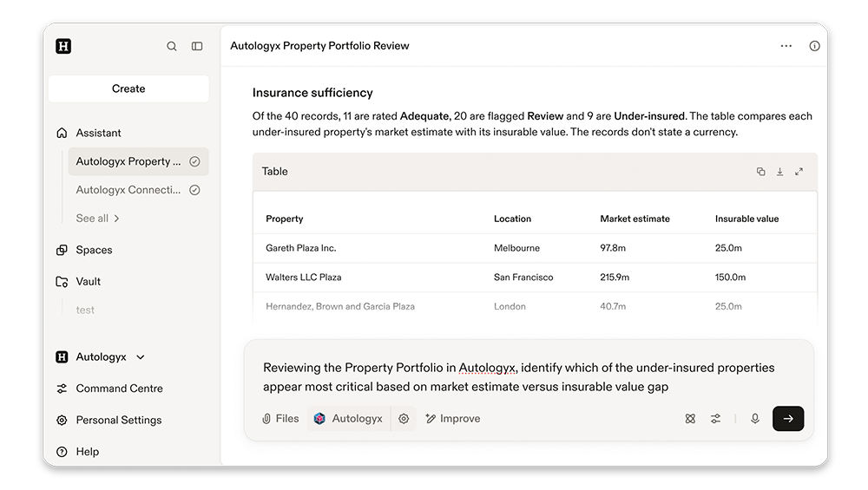Click the Harvey H logo icon
This screenshot has height=490, width=868.
pos(63,47)
